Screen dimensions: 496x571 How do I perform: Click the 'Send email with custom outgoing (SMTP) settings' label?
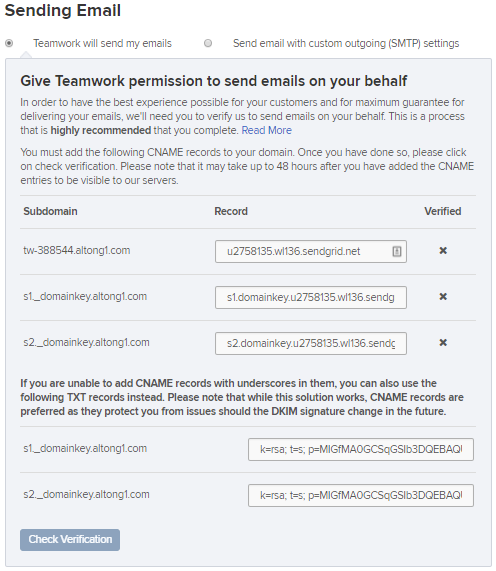(x=346, y=43)
